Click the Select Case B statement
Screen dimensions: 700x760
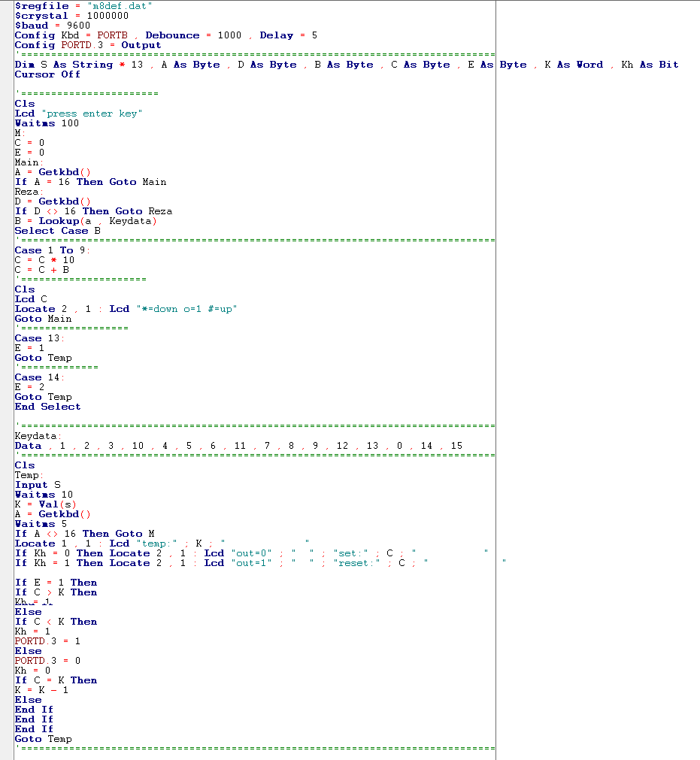[57, 231]
